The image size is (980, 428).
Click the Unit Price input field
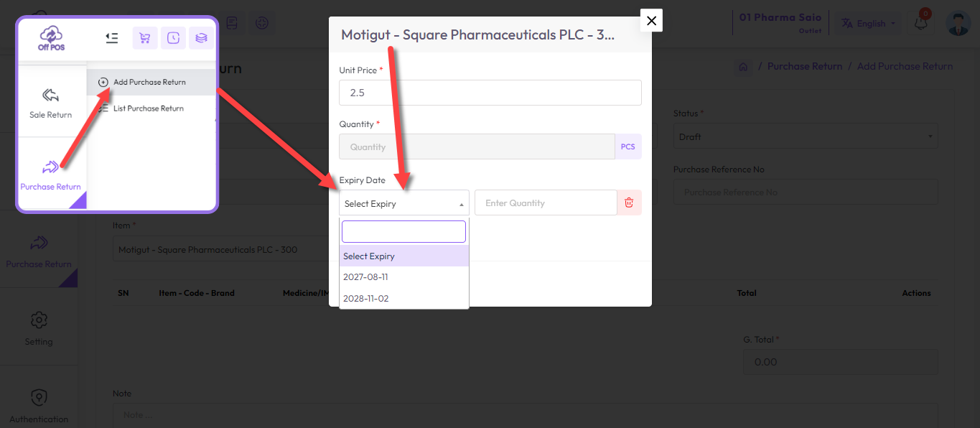(490, 93)
